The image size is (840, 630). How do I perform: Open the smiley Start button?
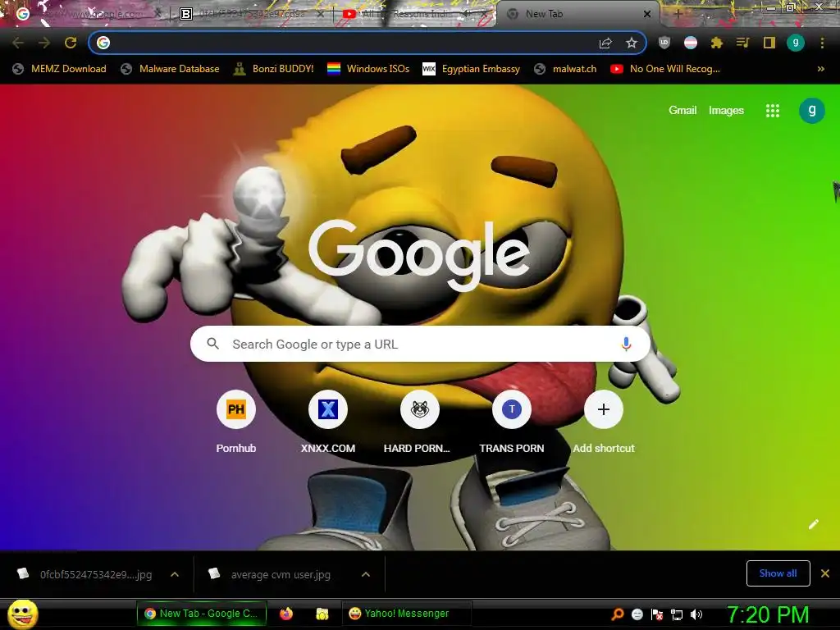click(23, 614)
